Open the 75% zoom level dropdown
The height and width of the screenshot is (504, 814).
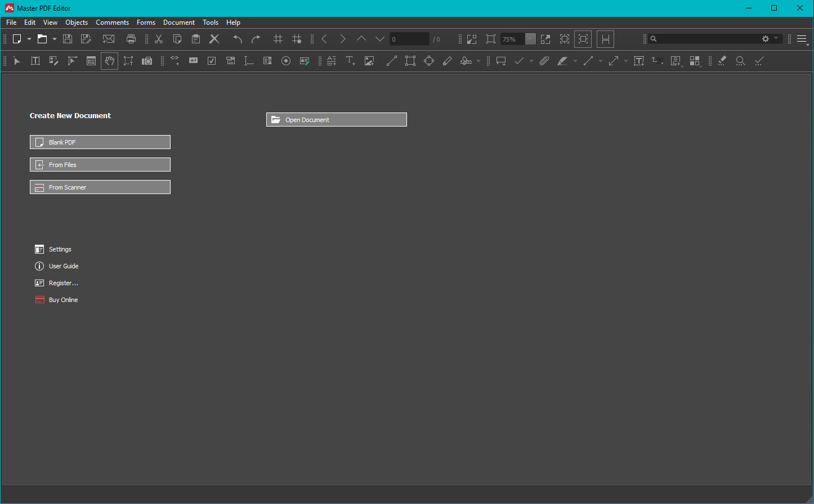pyautogui.click(x=530, y=39)
